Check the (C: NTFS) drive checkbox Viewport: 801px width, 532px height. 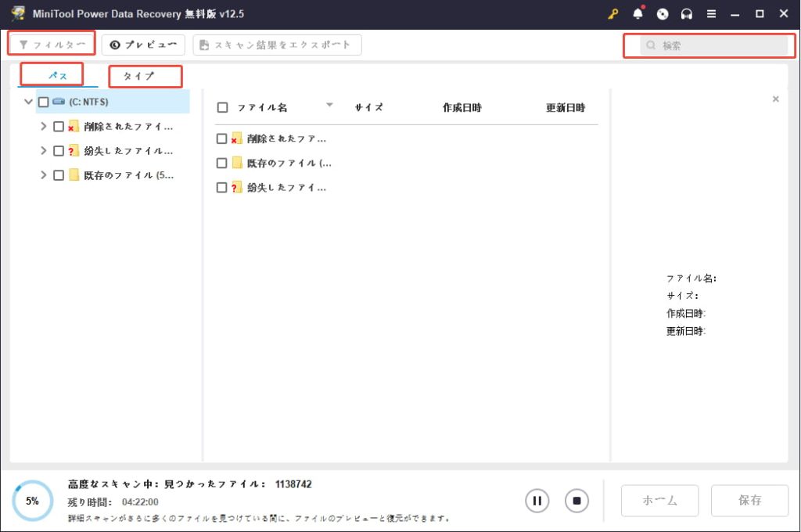(x=44, y=102)
